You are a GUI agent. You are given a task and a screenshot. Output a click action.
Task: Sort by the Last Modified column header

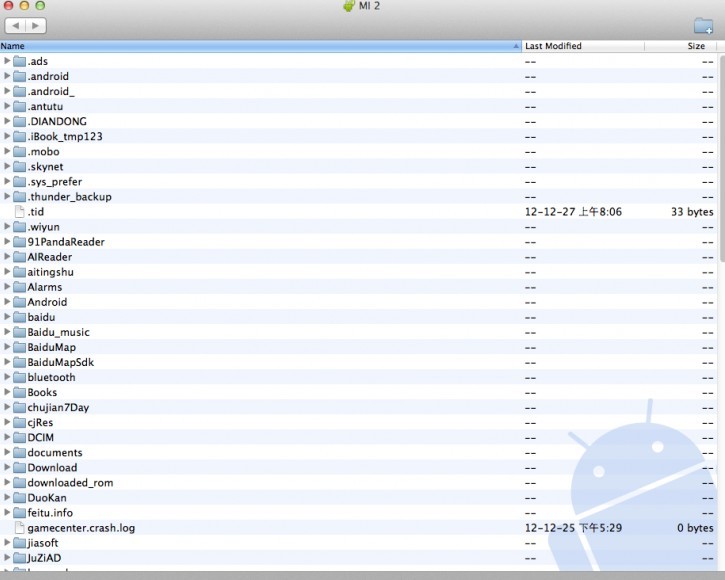(583, 46)
